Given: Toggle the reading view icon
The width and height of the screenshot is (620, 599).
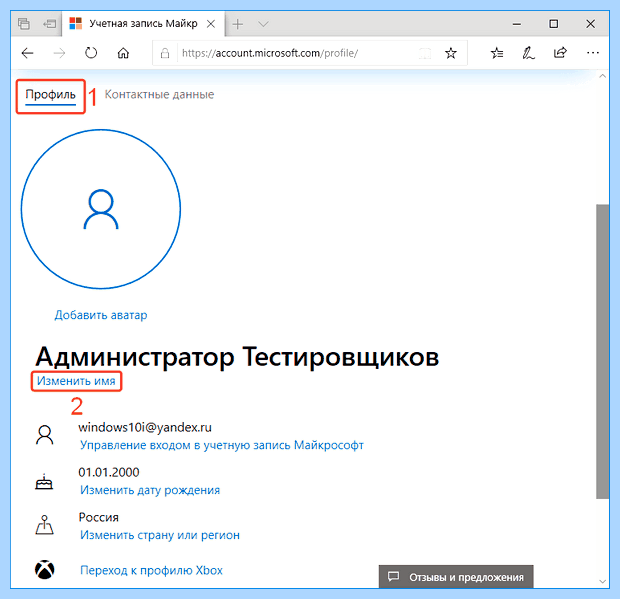Looking at the screenshot, I should pyautogui.click(x=425, y=53).
